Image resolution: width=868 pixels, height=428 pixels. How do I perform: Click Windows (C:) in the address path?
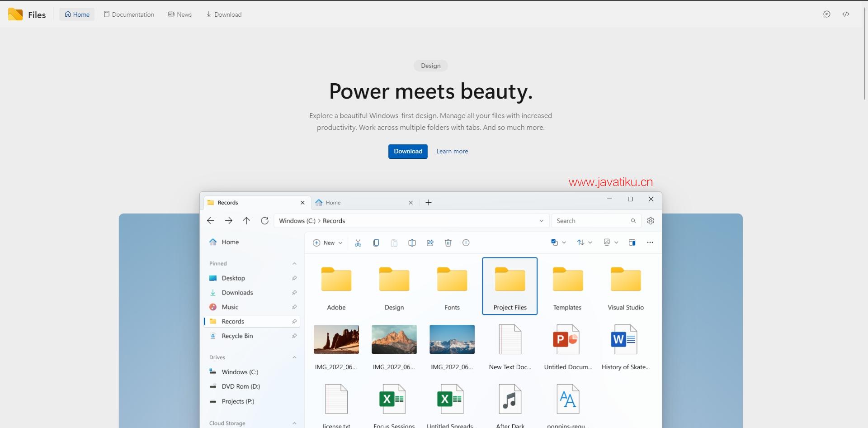tap(297, 221)
